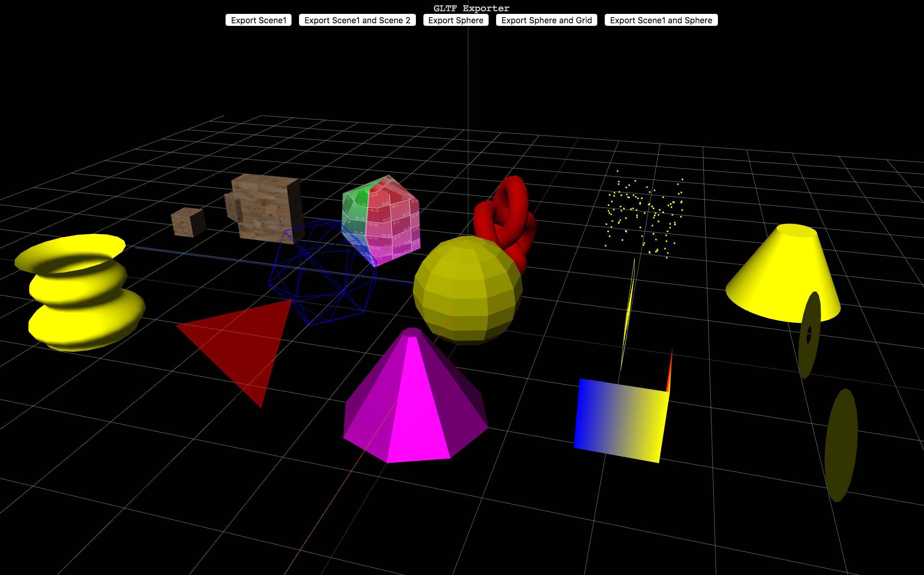Screen dimensions: 924x575
Task: Click the dark olive flat ellipse
Action: [x=841, y=445]
